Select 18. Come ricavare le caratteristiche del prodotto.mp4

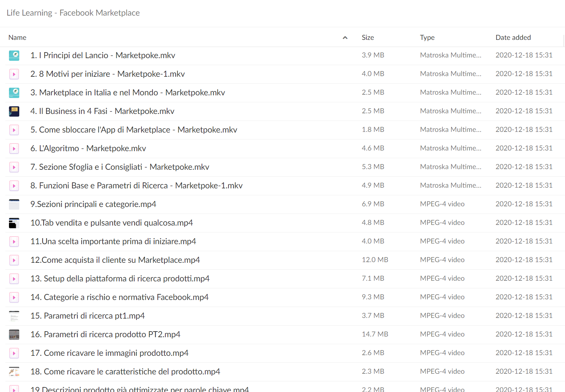[125, 372]
